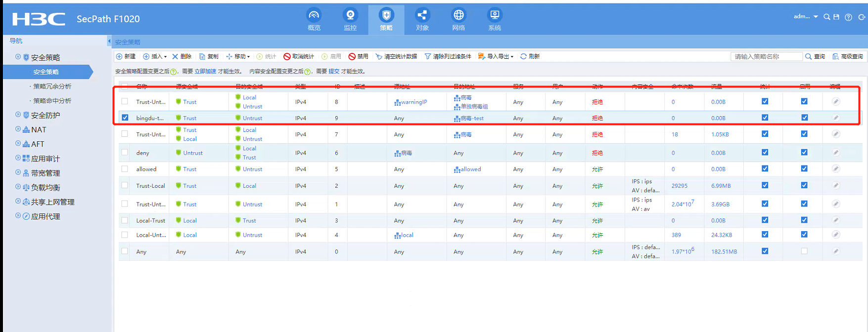Click the policy name search input field
The width and height of the screenshot is (868, 332).
pyautogui.click(x=766, y=56)
